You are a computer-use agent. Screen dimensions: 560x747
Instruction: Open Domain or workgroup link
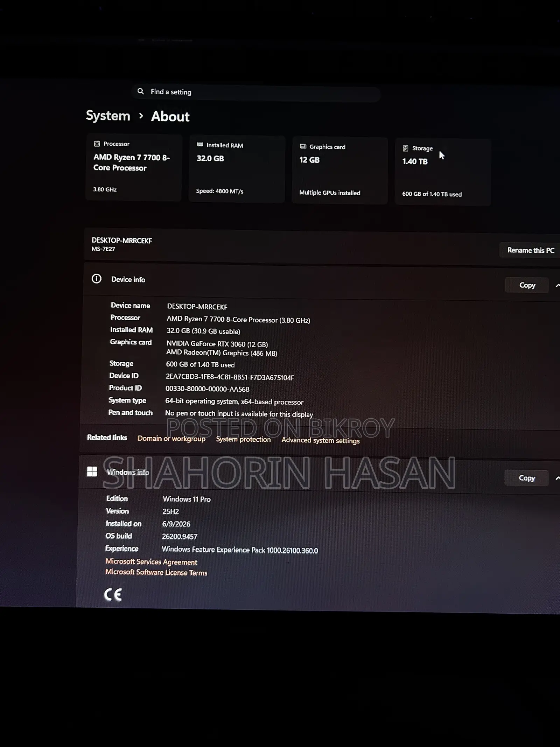(x=171, y=439)
